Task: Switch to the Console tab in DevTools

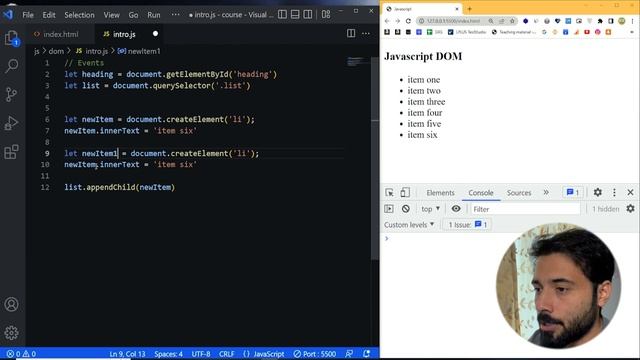Action: 481,193
